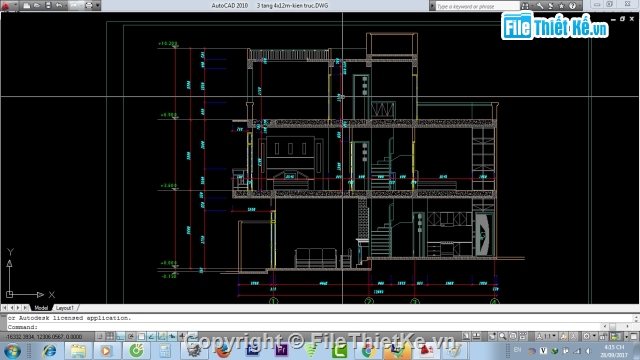Minimize the inner drawing window

(613, 19)
